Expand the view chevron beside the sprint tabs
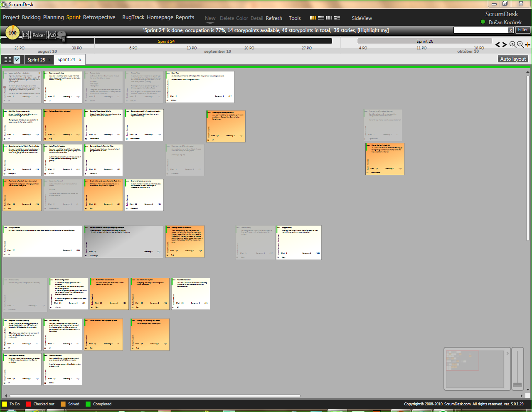This screenshot has width=532, height=412. click(17, 59)
